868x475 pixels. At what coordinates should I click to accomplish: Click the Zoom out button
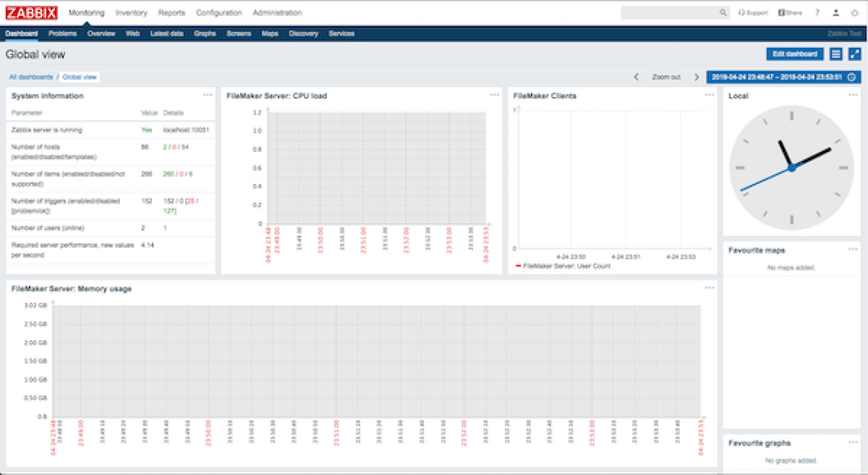point(666,77)
